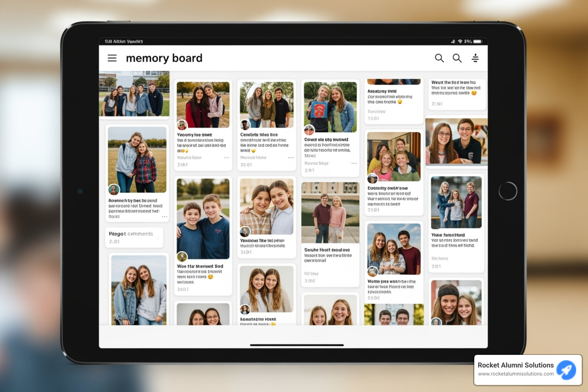Expand the ellipsis under the plaid-shirt photo post
588x392 pixels.
(x=165, y=216)
